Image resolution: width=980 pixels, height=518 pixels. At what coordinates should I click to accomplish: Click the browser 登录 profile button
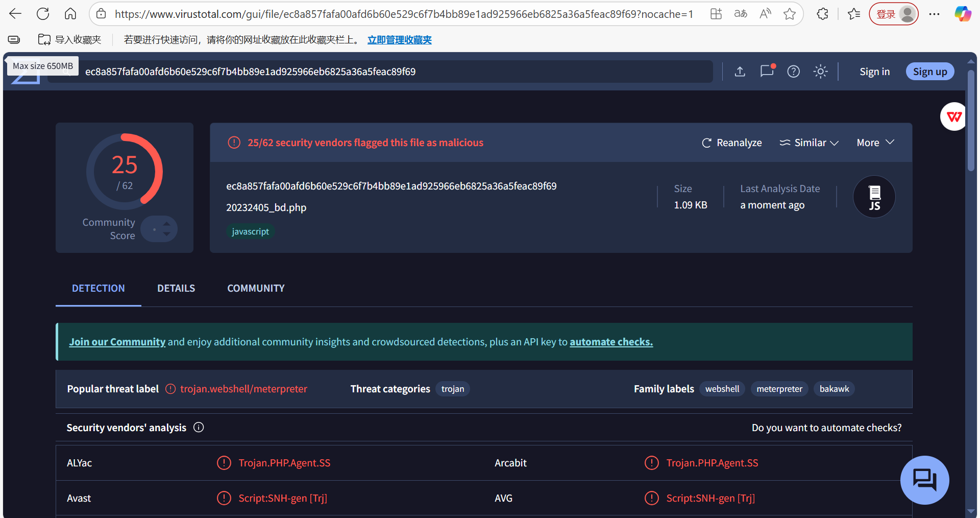[894, 14]
